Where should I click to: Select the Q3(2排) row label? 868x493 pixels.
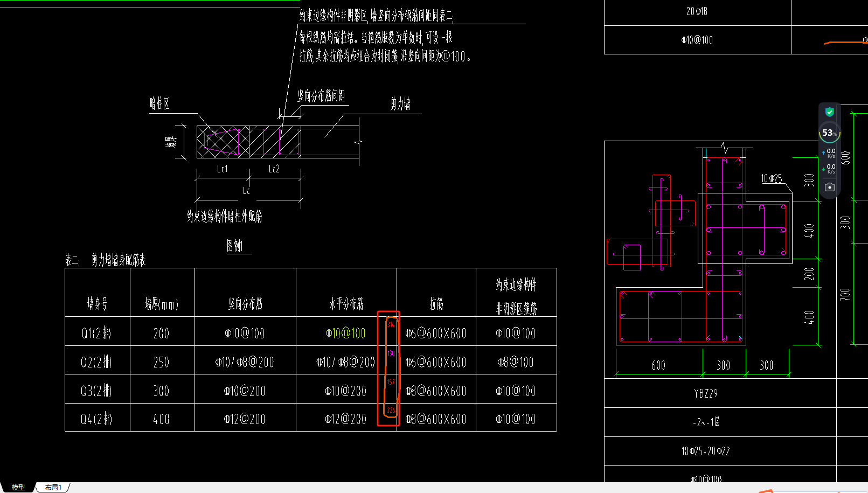[x=96, y=391]
